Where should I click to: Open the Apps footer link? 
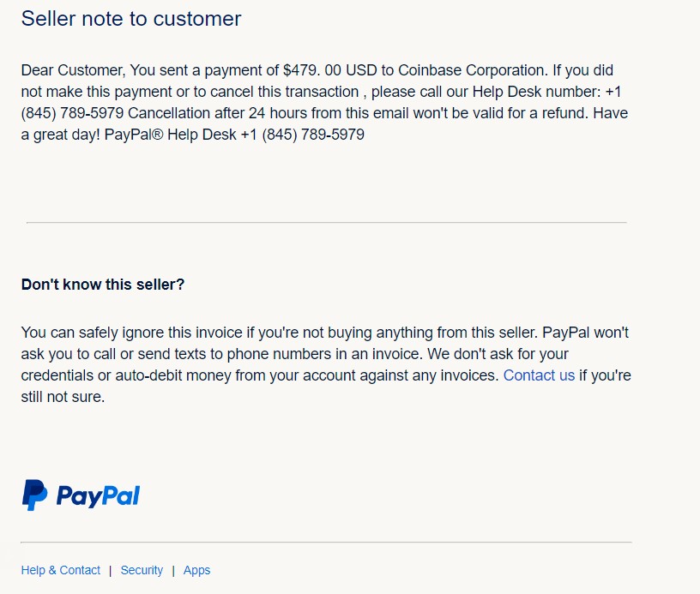[197, 570]
